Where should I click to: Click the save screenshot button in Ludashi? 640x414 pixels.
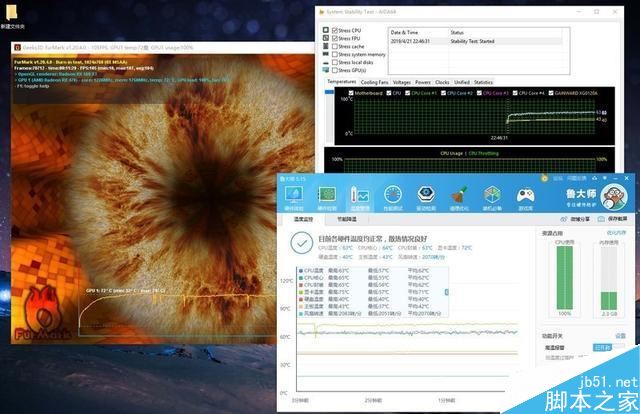(617, 219)
